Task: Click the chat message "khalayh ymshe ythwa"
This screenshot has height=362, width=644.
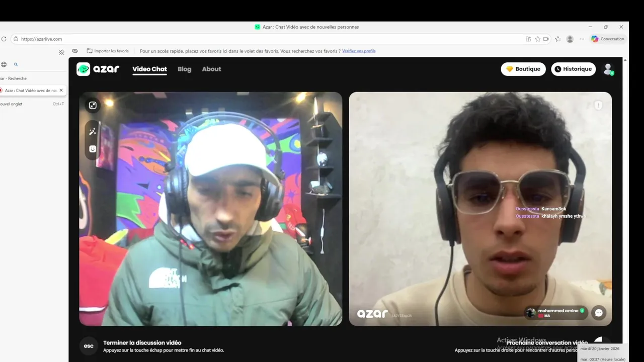Action: coord(563,216)
